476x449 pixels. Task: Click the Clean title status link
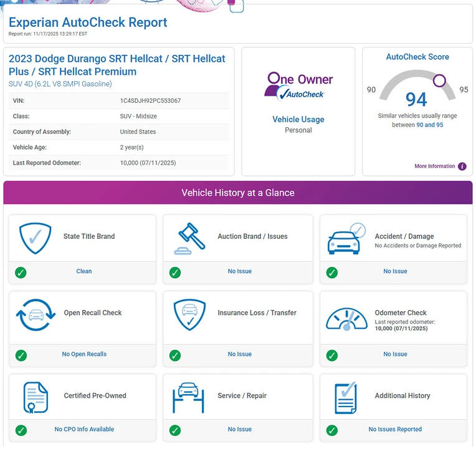[83, 271]
